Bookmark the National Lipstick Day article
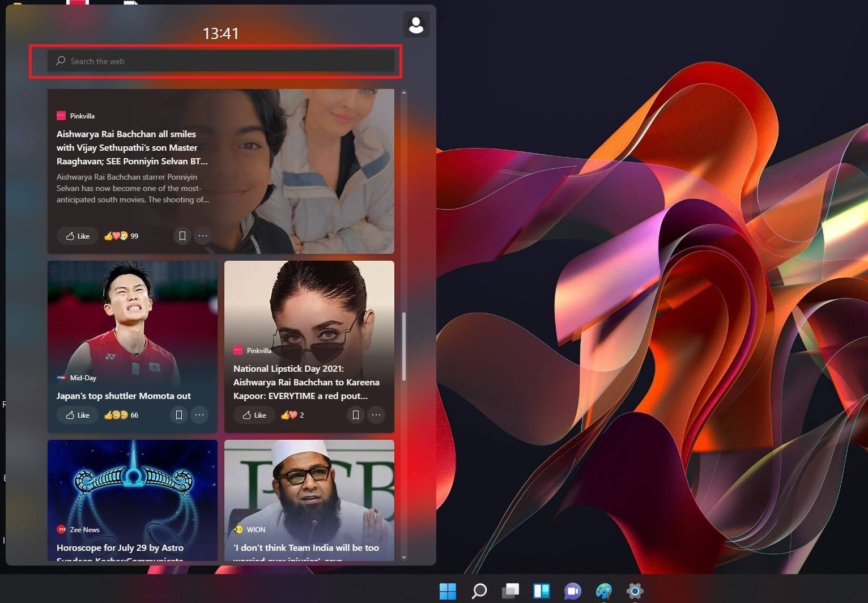The width and height of the screenshot is (868, 603). coord(356,415)
